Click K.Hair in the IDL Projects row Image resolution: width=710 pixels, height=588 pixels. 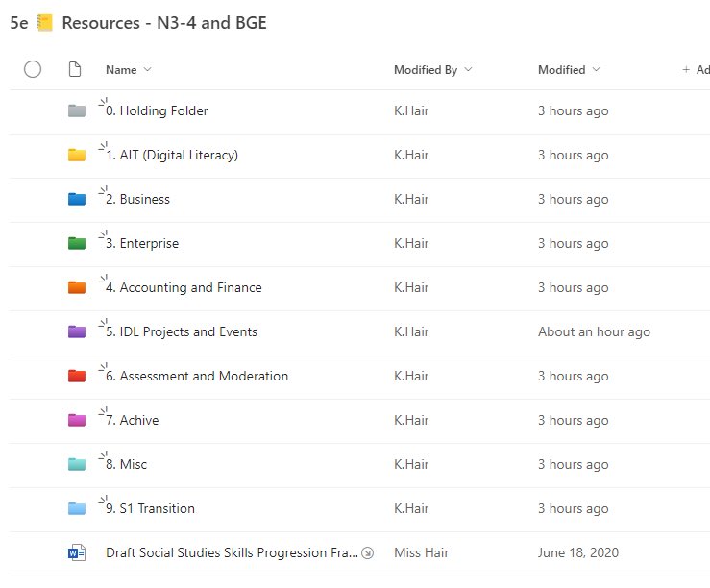411,331
